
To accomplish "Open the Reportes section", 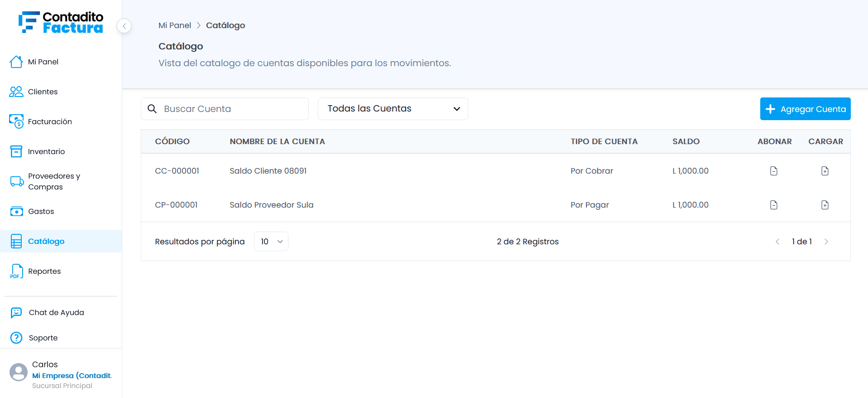I will 44,271.
